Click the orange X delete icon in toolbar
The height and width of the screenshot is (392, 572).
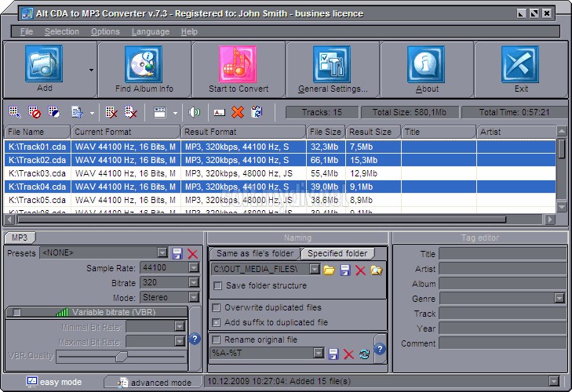[238, 112]
